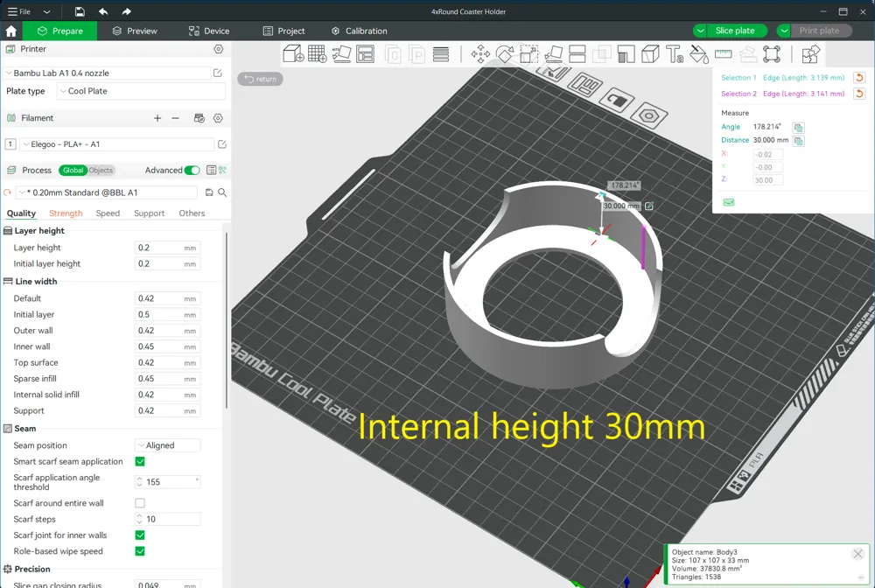Copy the Distance value to clipboard

[x=799, y=141]
